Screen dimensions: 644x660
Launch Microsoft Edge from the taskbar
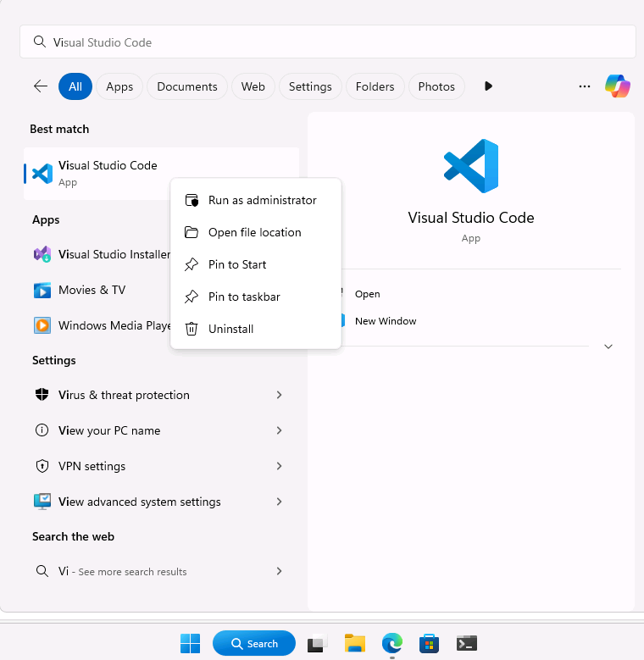pyautogui.click(x=392, y=643)
